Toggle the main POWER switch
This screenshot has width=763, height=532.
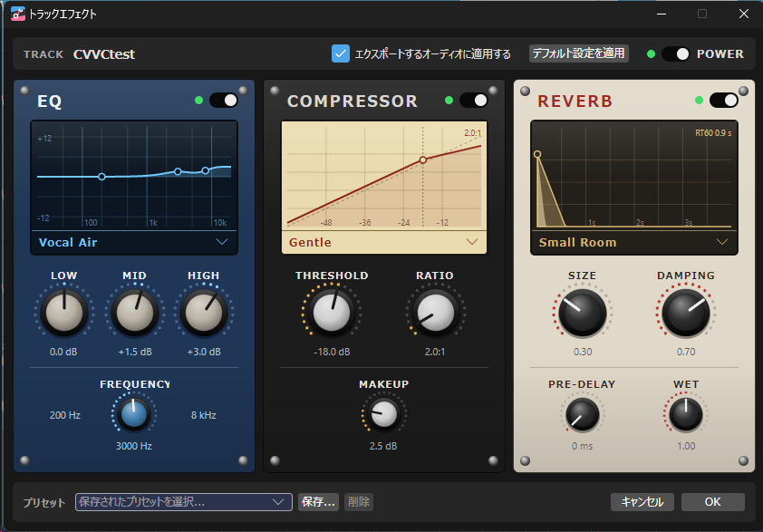pyautogui.click(x=675, y=54)
